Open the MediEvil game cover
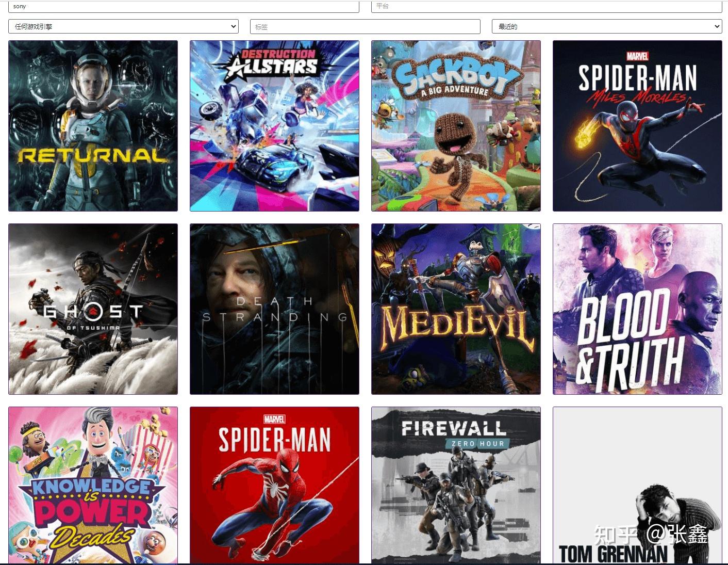 (456, 309)
